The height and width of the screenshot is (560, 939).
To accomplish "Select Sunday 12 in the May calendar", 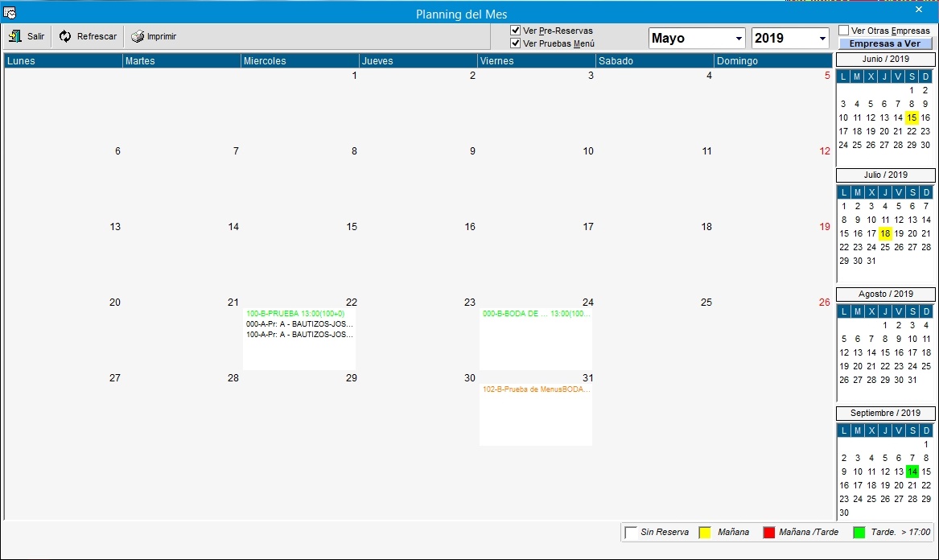I will pos(825,151).
